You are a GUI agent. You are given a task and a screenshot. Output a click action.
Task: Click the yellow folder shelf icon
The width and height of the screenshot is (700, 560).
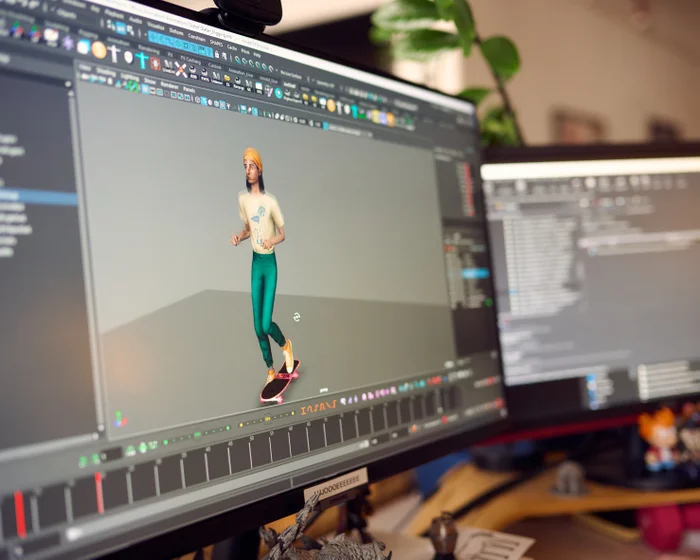point(227,79)
